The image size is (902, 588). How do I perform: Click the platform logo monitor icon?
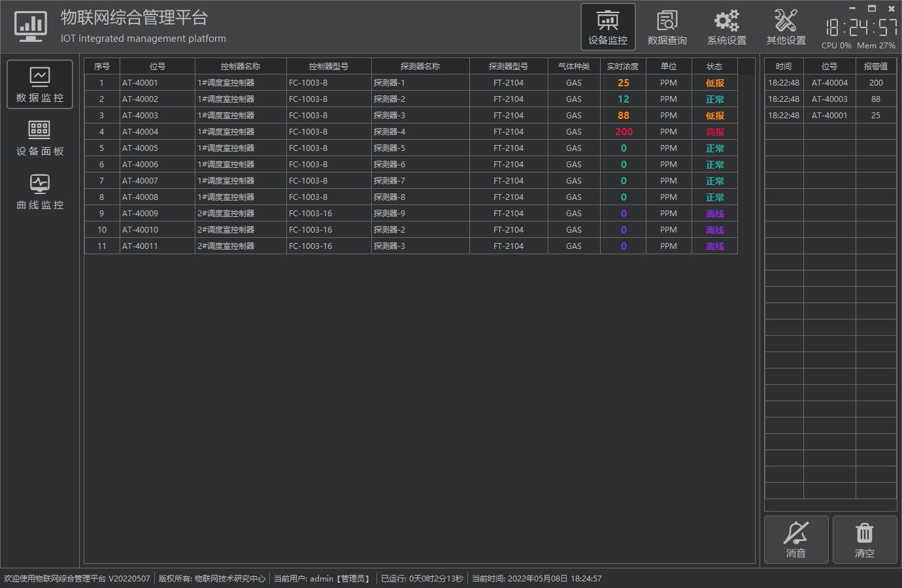31,27
